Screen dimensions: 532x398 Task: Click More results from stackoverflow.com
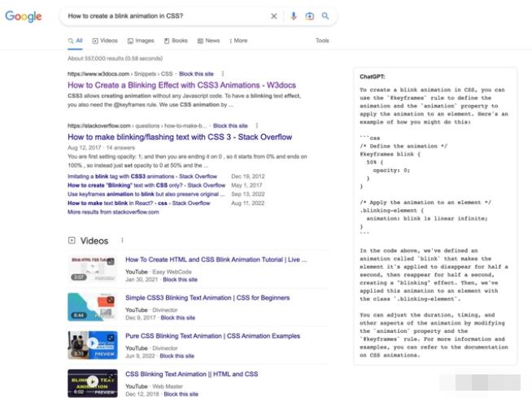pos(113,212)
